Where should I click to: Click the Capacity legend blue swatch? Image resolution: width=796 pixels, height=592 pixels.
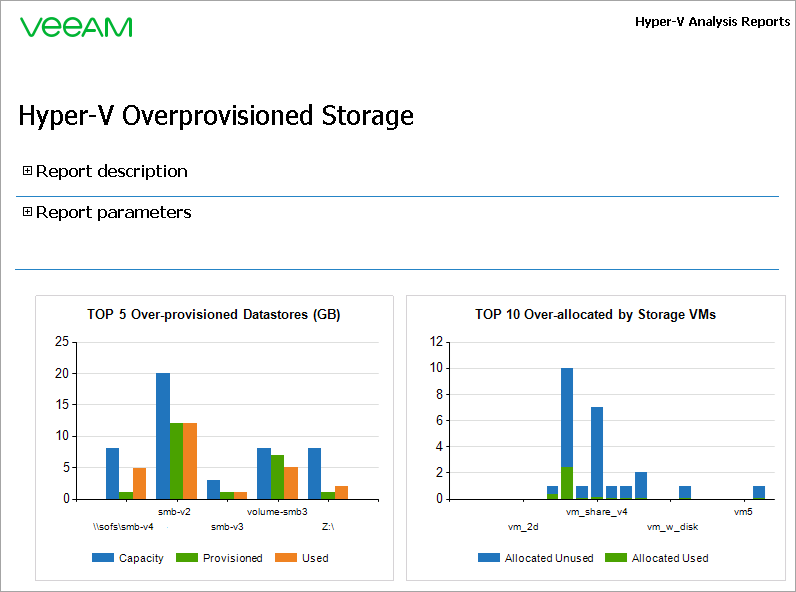click(x=103, y=557)
